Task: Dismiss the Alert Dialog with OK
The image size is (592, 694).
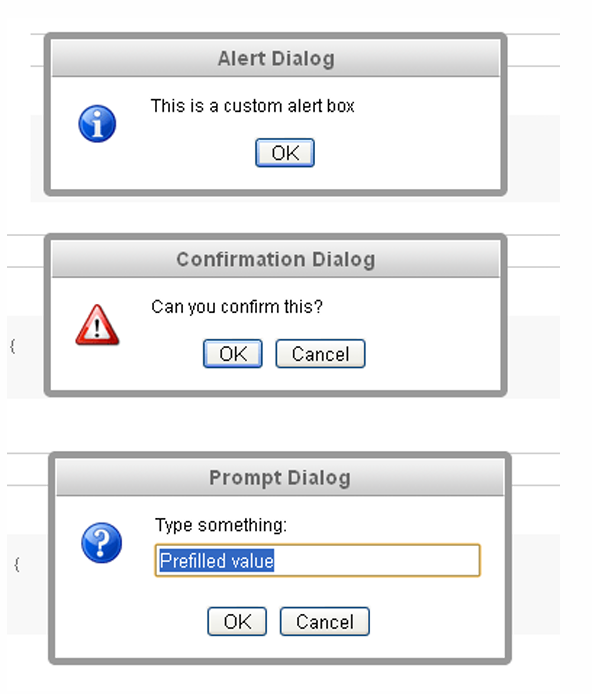Action: click(x=285, y=153)
